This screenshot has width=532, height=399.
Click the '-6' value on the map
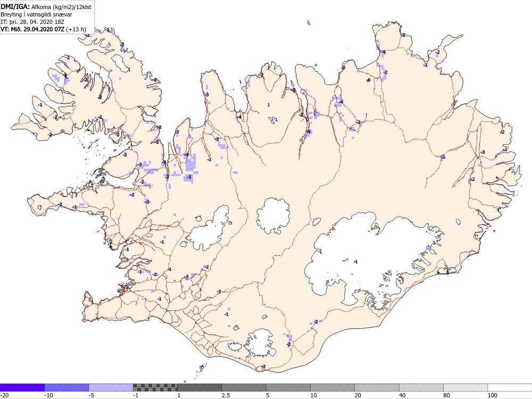pos(368,80)
